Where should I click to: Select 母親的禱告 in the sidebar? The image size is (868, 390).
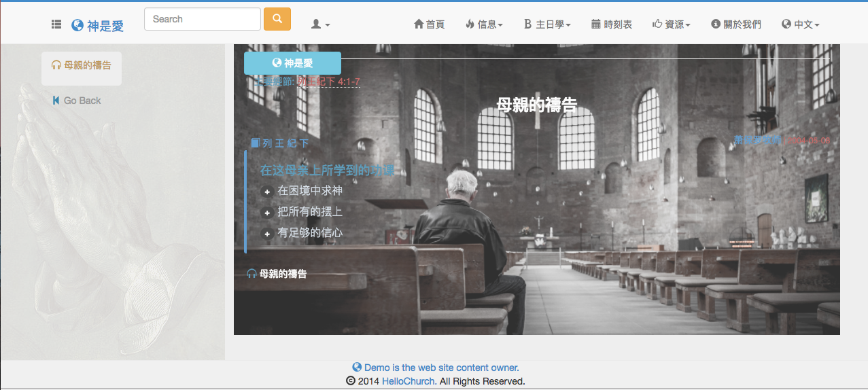[x=82, y=65]
